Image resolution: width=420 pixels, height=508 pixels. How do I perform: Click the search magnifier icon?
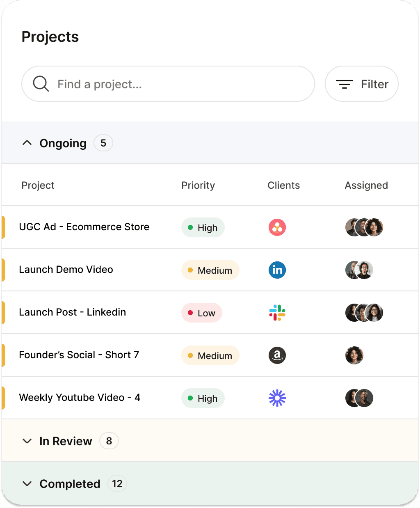pos(41,84)
